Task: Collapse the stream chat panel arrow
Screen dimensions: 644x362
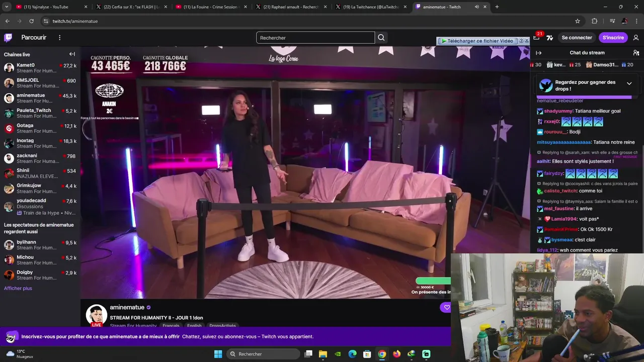Action: click(x=538, y=53)
